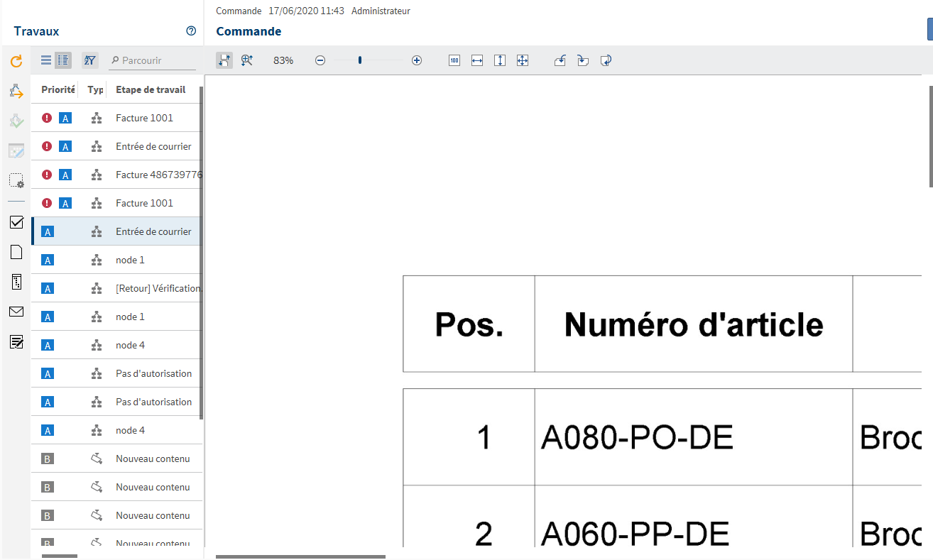Click the forward workflow icon in sidebar
Image resolution: width=933 pixels, height=560 pixels.
tap(16, 91)
